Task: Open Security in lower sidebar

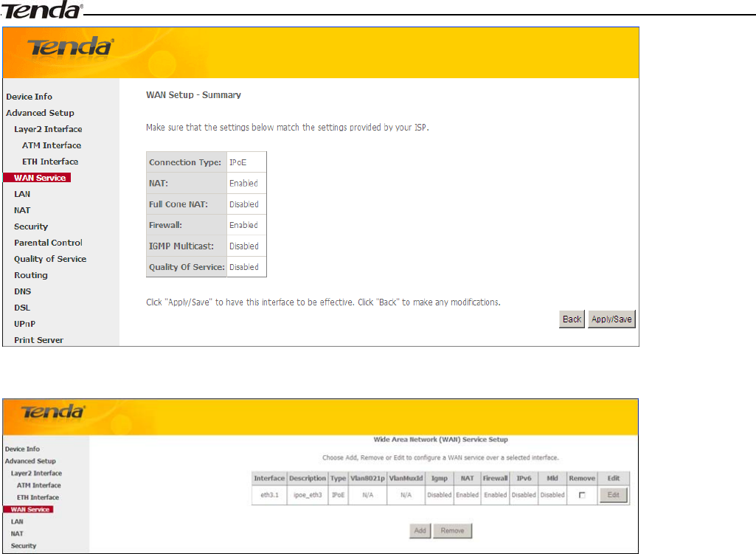Action: (24, 546)
